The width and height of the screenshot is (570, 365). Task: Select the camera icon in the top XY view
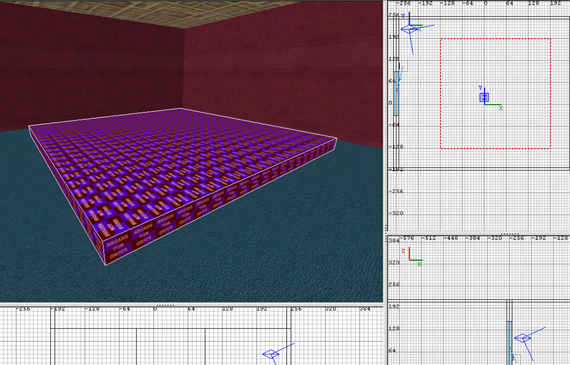coord(409,29)
